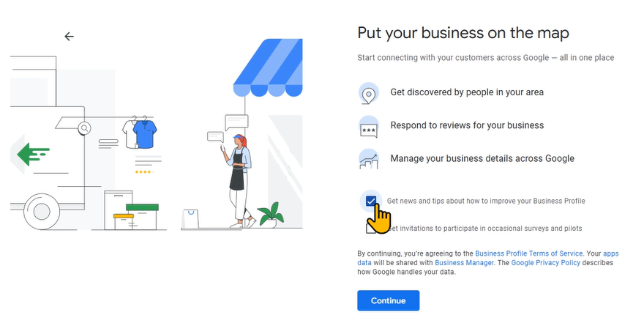Screen dimensions: 644x326
Task: Click the business growth chart icon
Action: click(368, 160)
